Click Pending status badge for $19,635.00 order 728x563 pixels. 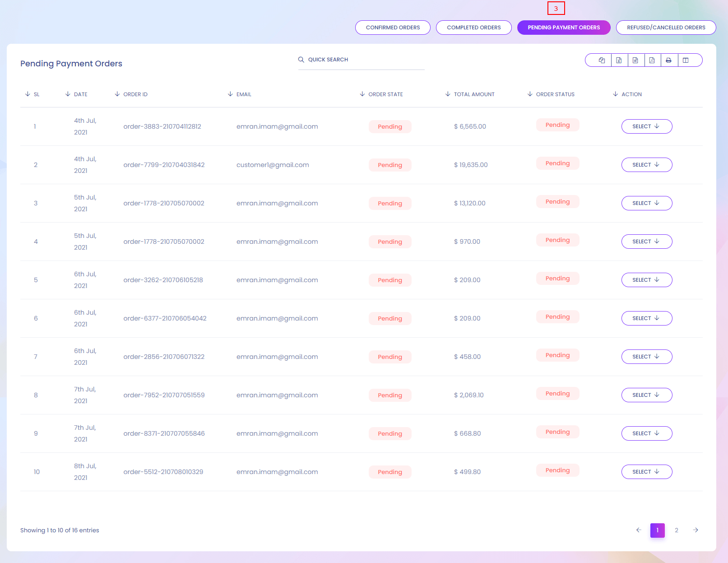coord(557,163)
